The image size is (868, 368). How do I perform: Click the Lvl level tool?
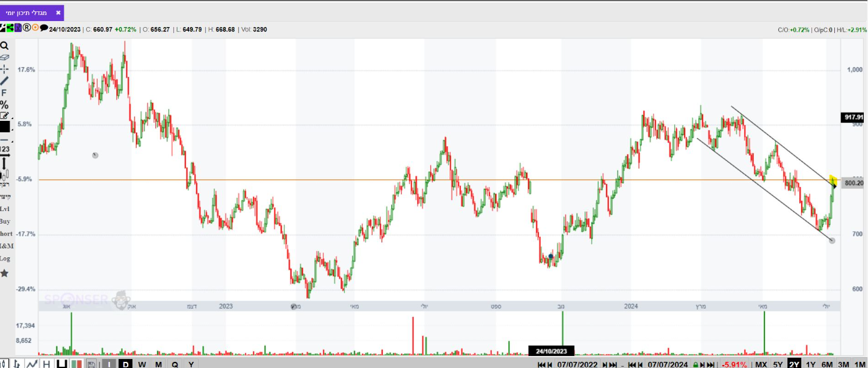[5, 209]
